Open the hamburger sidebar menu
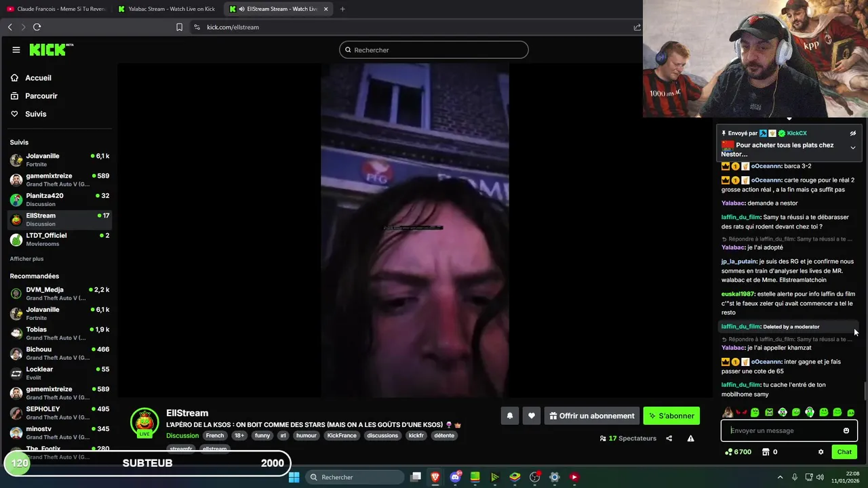Viewport: 868px width, 488px height. coord(16,49)
